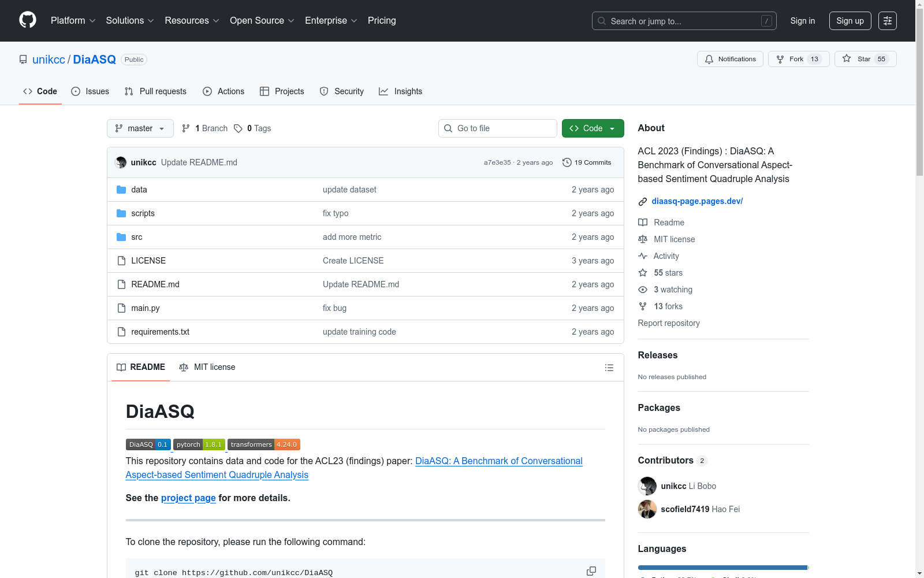
Task: Click Report repository link
Action: [669, 323]
